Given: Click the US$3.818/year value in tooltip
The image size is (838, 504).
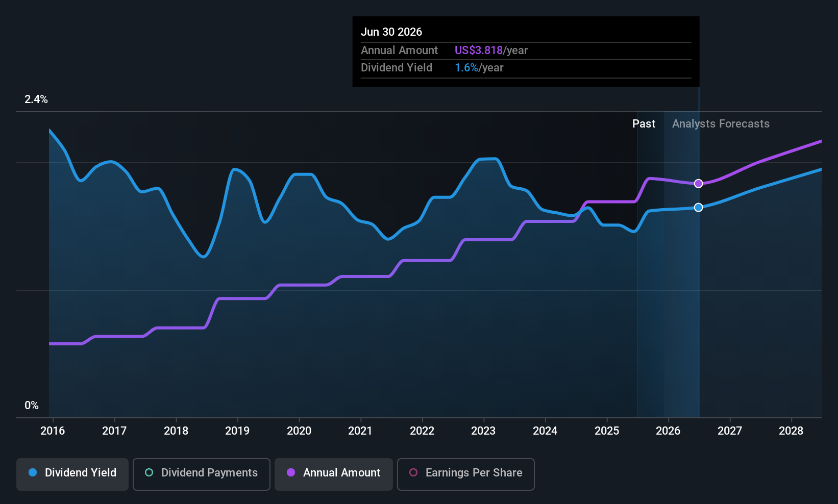Looking at the screenshot, I should coord(491,51).
